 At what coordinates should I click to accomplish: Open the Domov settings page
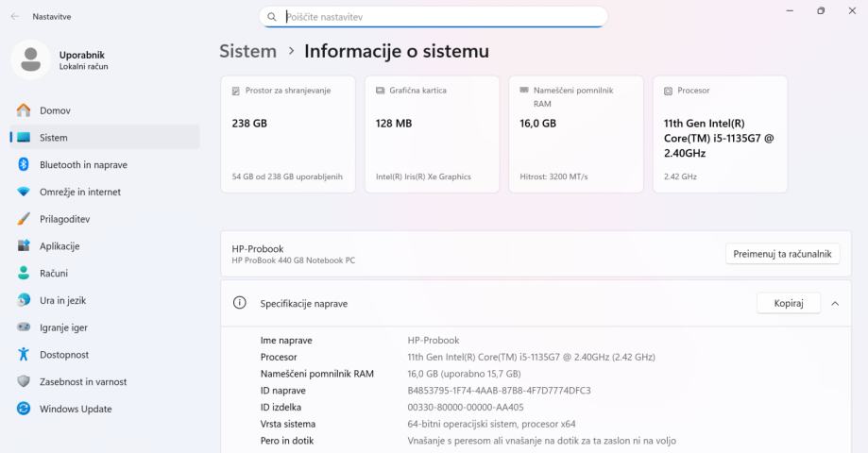tap(105, 110)
